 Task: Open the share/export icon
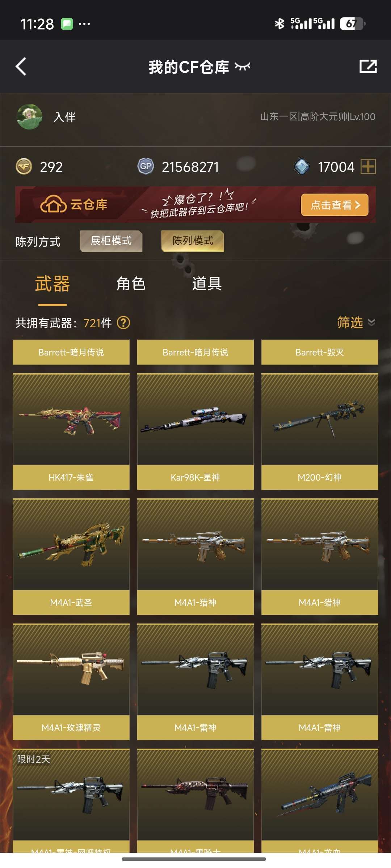(368, 67)
